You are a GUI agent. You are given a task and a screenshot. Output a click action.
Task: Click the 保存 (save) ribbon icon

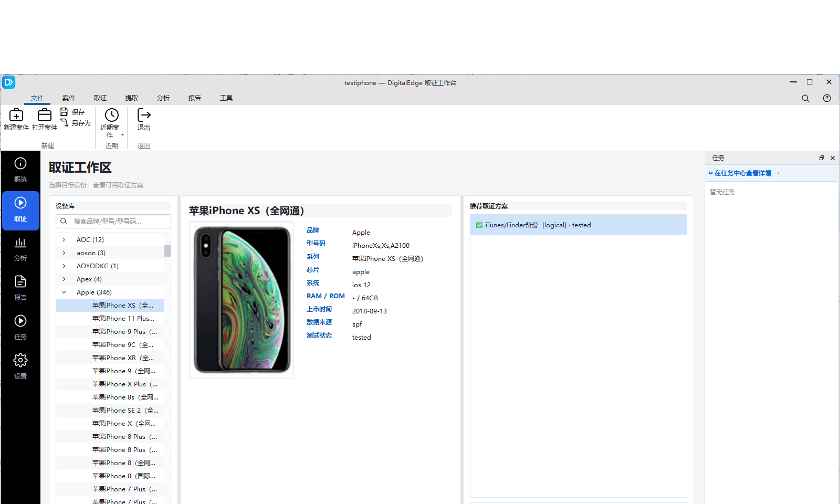tap(64, 112)
